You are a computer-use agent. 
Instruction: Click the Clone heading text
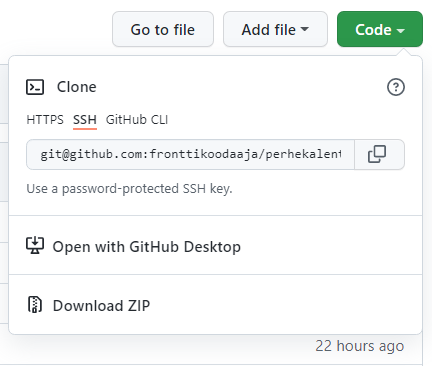point(77,87)
